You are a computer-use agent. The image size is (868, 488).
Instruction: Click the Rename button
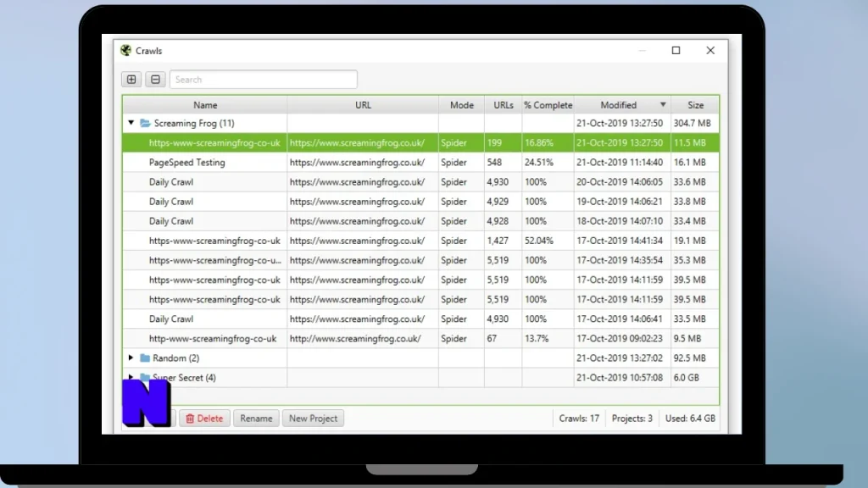coord(256,419)
